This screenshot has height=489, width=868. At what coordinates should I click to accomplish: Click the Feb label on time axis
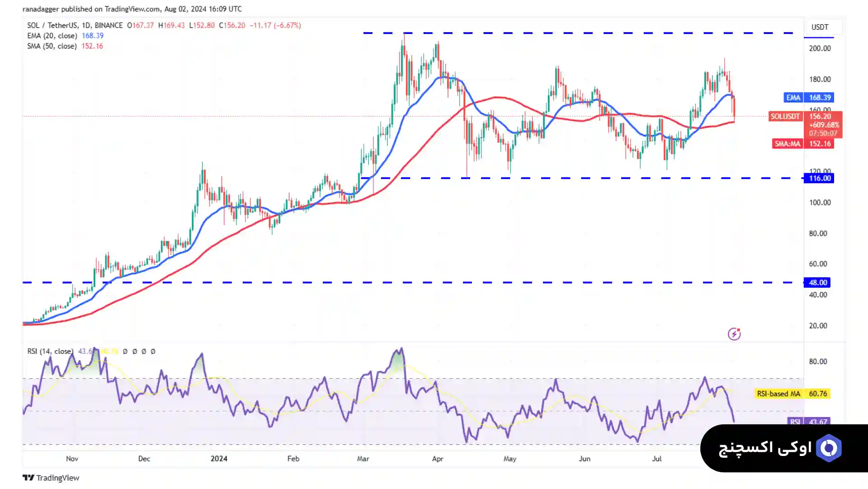pos(293,459)
